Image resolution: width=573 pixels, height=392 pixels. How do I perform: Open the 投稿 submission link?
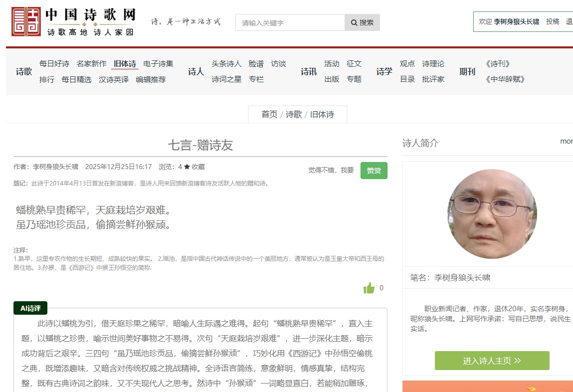pos(553,21)
